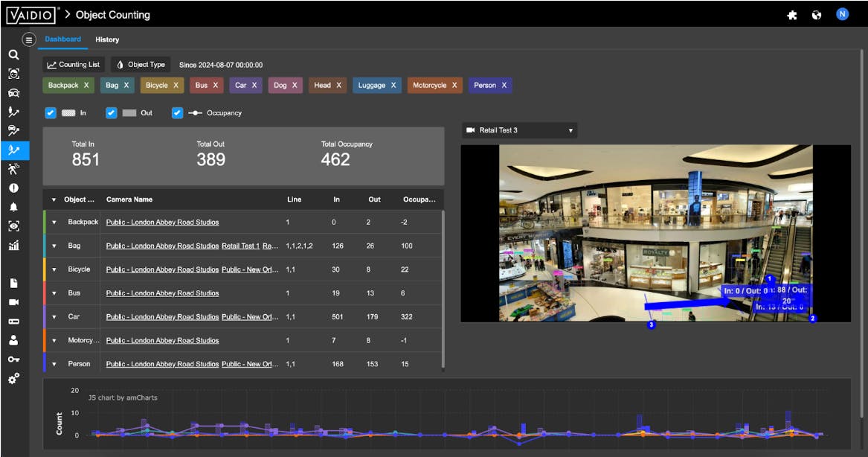868x457 pixels.
Task: Open the Retail Test 3 camera dropdown
Action: 519,130
